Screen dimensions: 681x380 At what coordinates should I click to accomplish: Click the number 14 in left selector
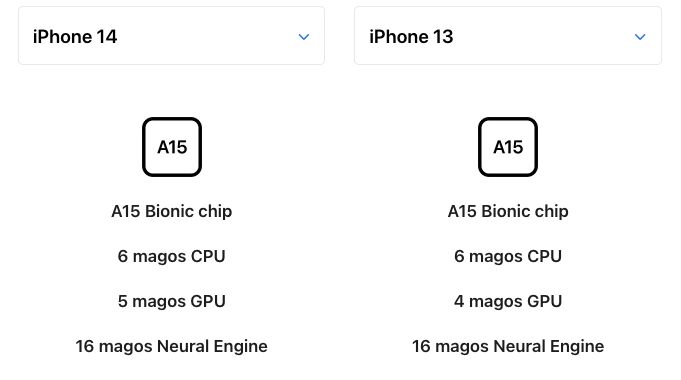point(106,36)
